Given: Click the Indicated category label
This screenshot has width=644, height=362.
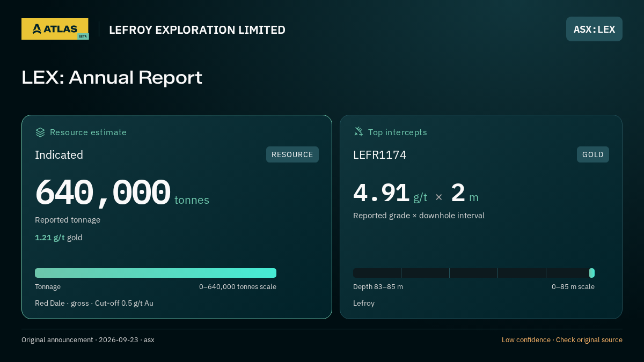Looking at the screenshot, I should pos(59,155).
